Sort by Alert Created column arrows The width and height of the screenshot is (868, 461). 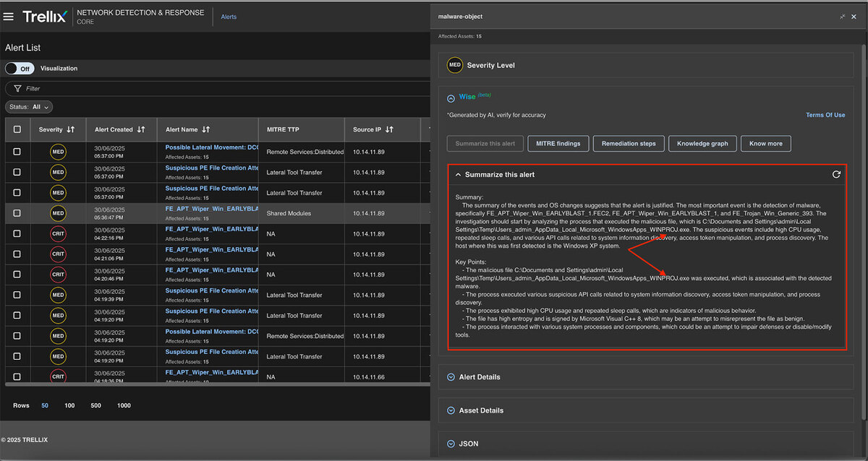pyautogui.click(x=141, y=129)
